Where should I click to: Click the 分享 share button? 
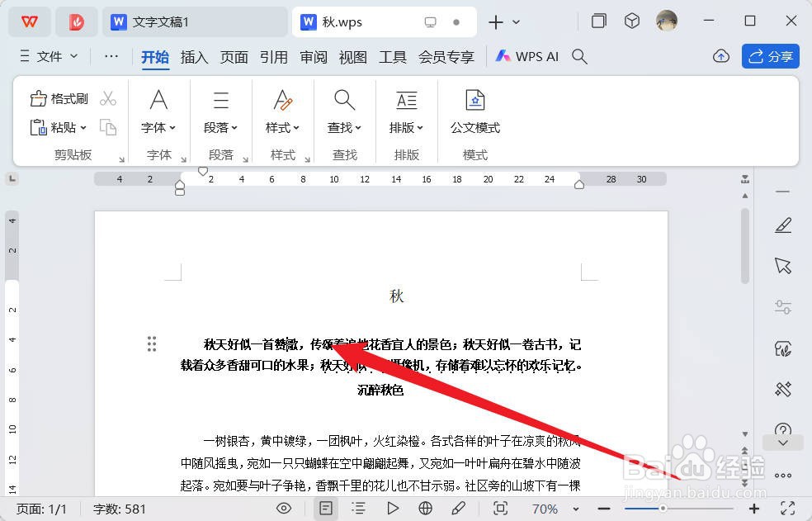point(770,56)
